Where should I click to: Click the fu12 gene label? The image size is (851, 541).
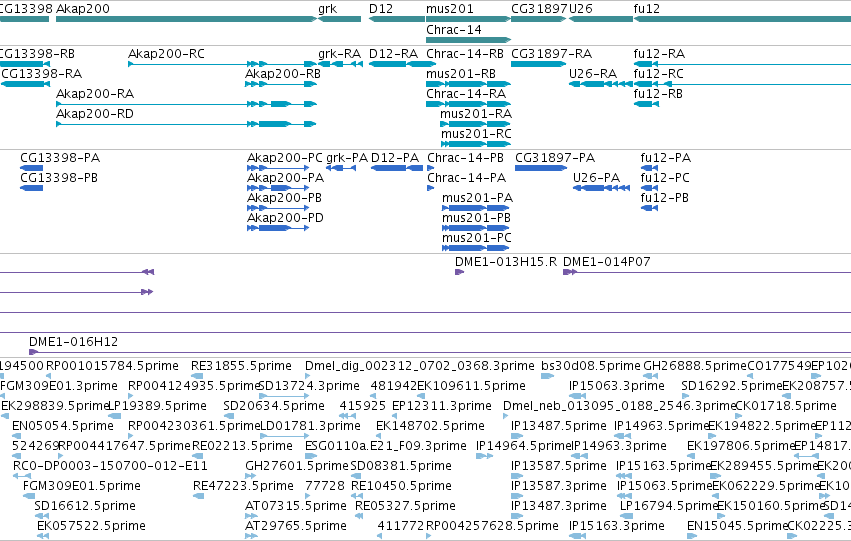point(647,9)
